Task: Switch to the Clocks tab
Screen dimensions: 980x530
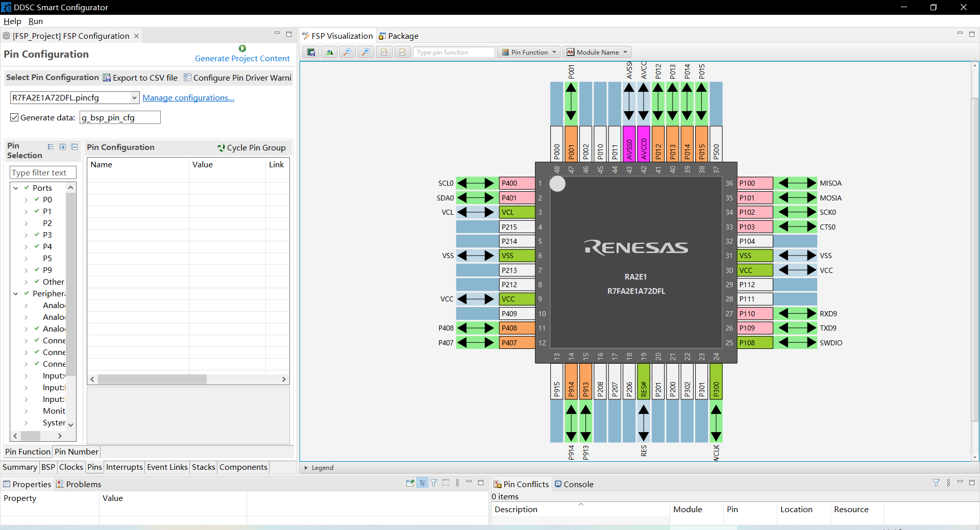Action: [x=71, y=467]
